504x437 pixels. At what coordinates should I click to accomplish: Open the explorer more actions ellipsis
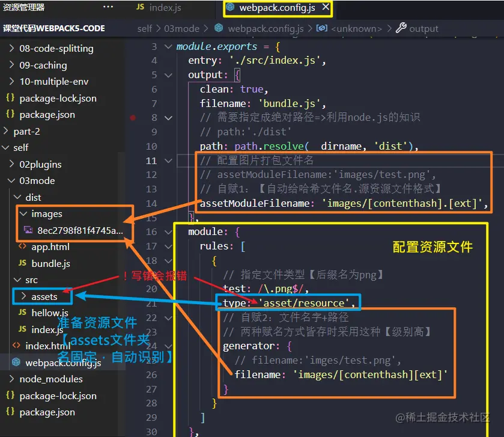pos(108,7)
